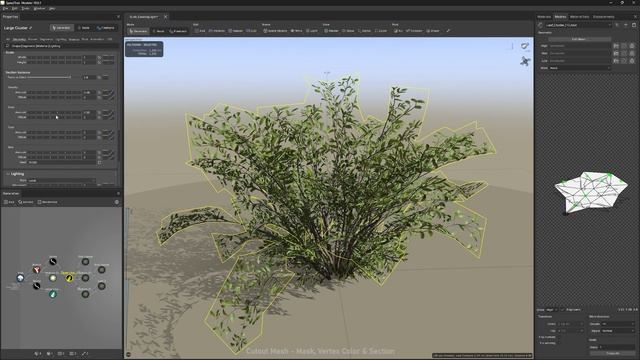Screen dimensions: 640x360
Task: Click the add mesh plus icon
Action: coord(626,25)
